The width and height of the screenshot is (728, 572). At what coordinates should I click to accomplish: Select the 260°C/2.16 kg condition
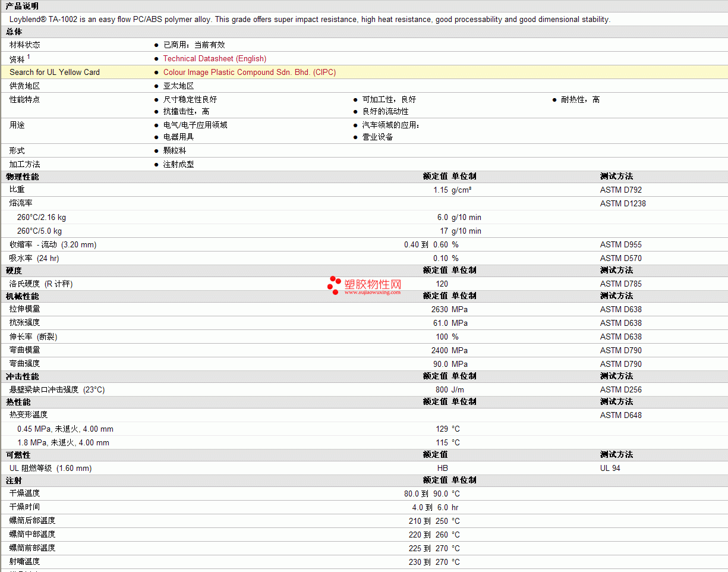click(x=42, y=217)
